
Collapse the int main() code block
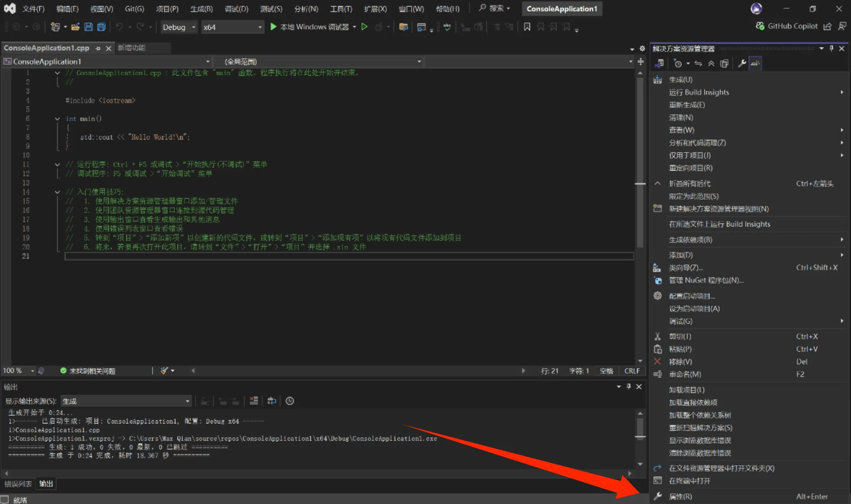pos(57,119)
